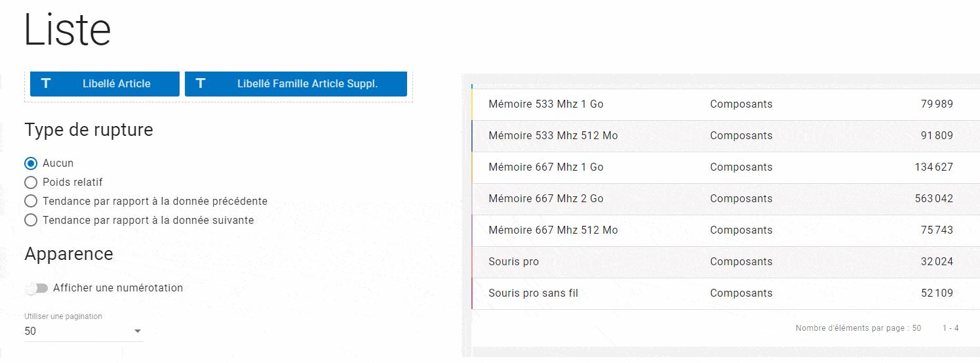This screenshot has height=363, width=980.
Task: Pick Tendance par rapport à la donnée suivante
Action: coord(31,221)
